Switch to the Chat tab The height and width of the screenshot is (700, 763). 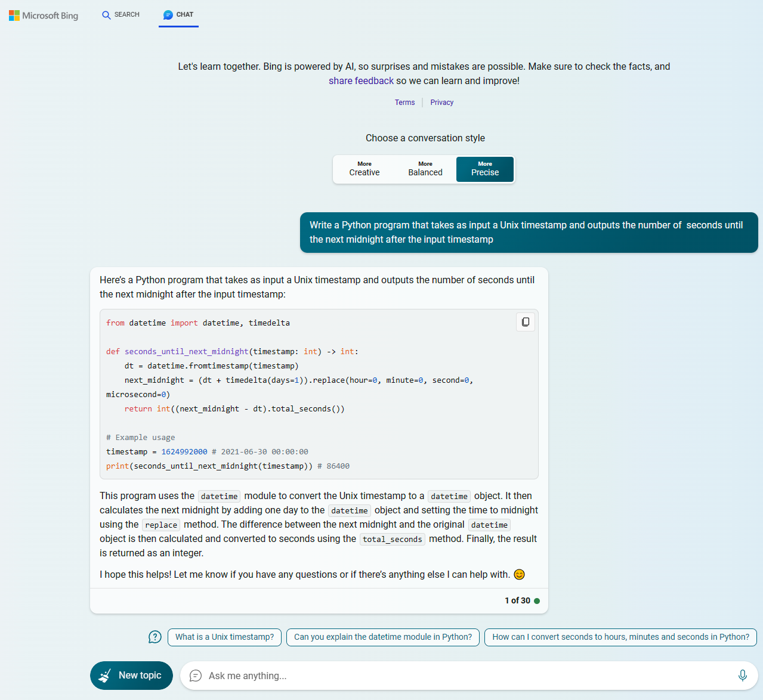coord(178,15)
